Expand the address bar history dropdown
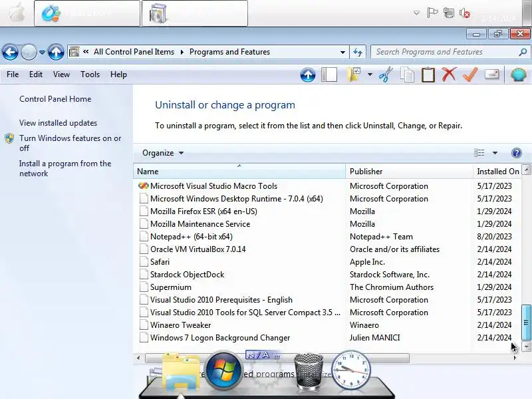 point(342,53)
